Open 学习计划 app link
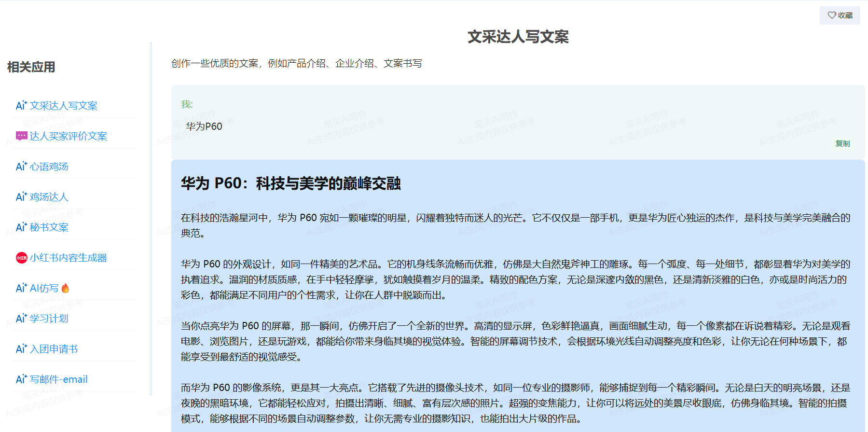 click(49, 319)
